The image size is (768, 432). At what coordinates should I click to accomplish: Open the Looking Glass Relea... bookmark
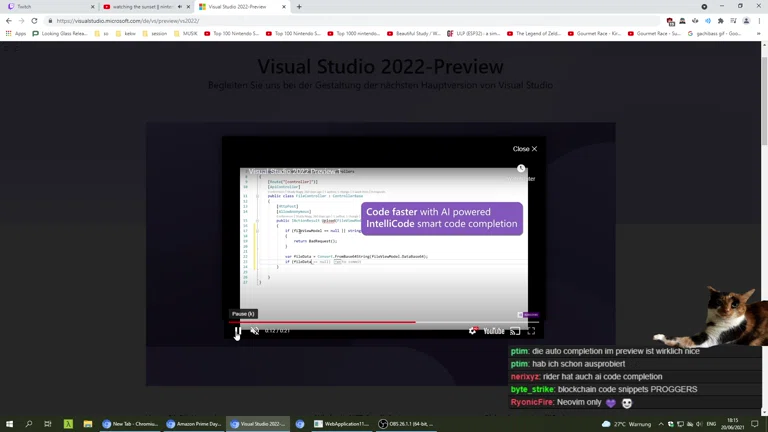tap(60, 34)
